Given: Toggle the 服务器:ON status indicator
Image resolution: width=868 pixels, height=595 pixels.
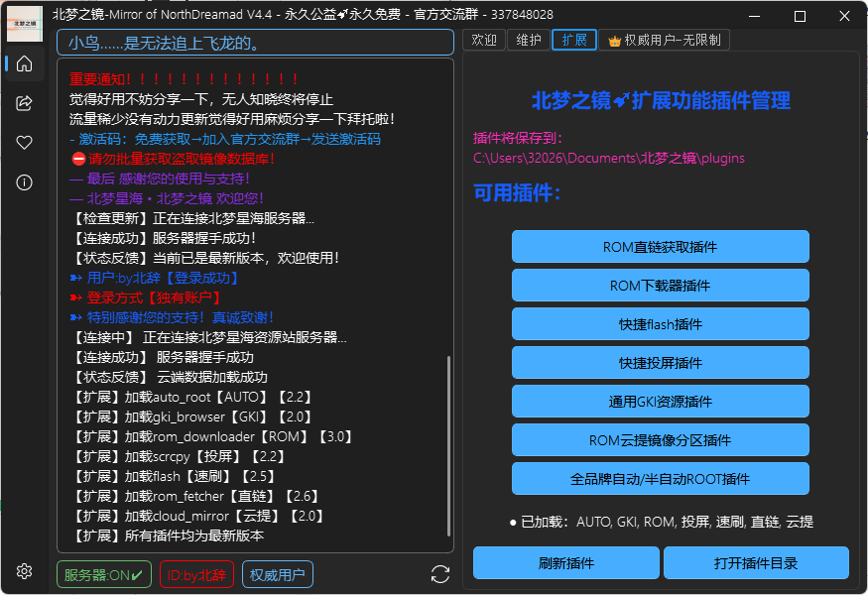Looking at the screenshot, I should click(x=103, y=573).
